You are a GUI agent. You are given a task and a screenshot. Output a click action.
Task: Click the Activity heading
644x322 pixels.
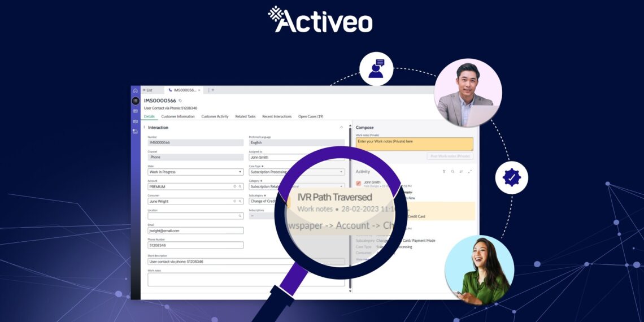363,172
